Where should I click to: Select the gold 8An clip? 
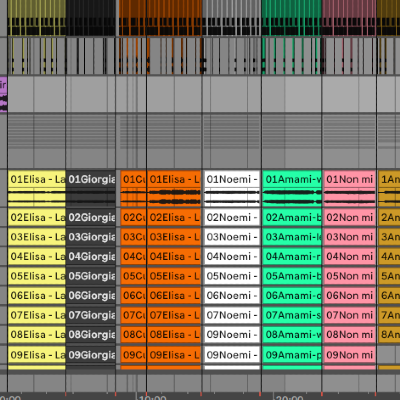[389, 335]
